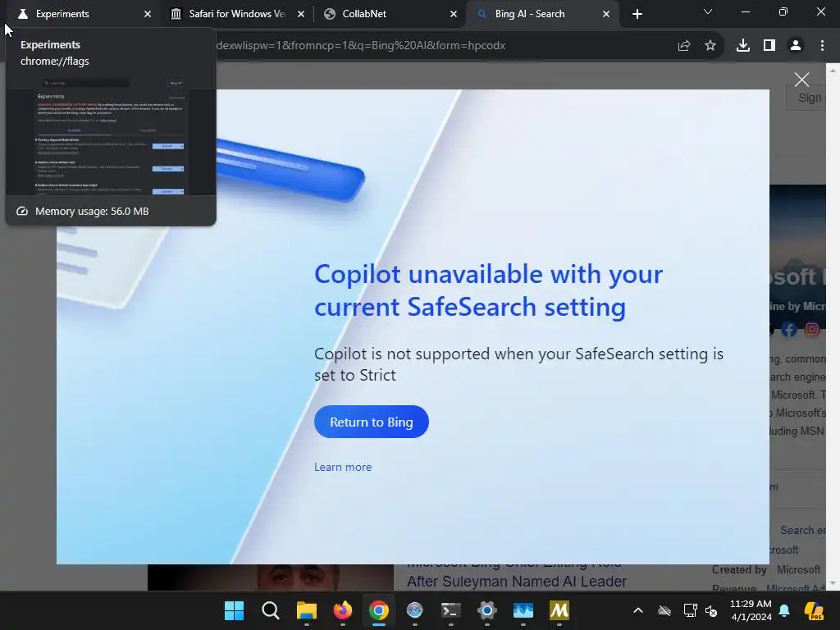The image size is (840, 630).
Task: Click the Chrome taskbar icon
Action: click(379, 610)
